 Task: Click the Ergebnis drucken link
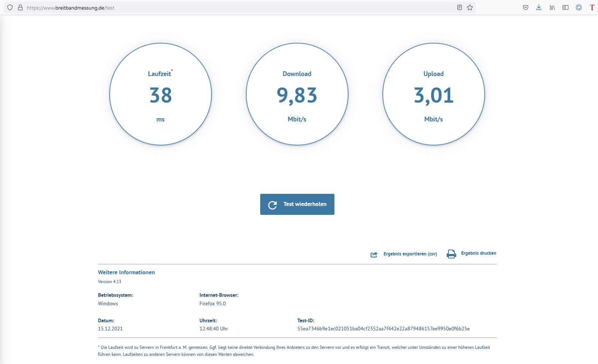(478, 253)
